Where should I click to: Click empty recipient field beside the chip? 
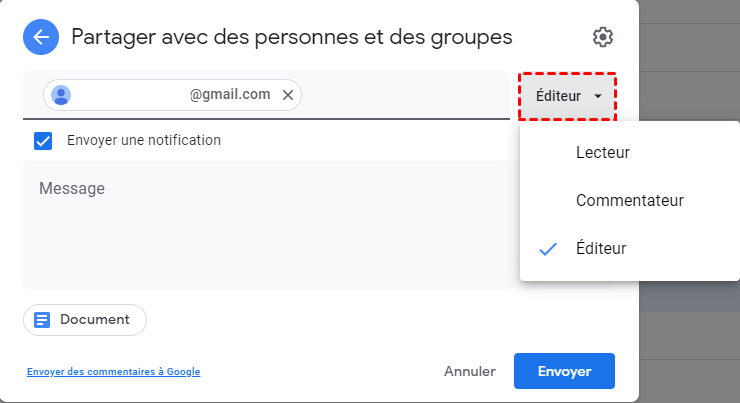(x=400, y=95)
